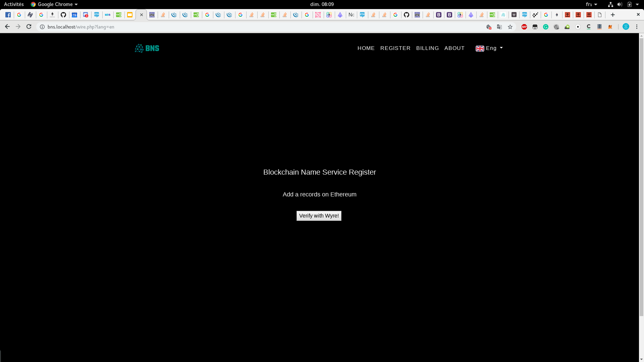
Task: Open the REGISTER nav item
Action: coord(395,48)
